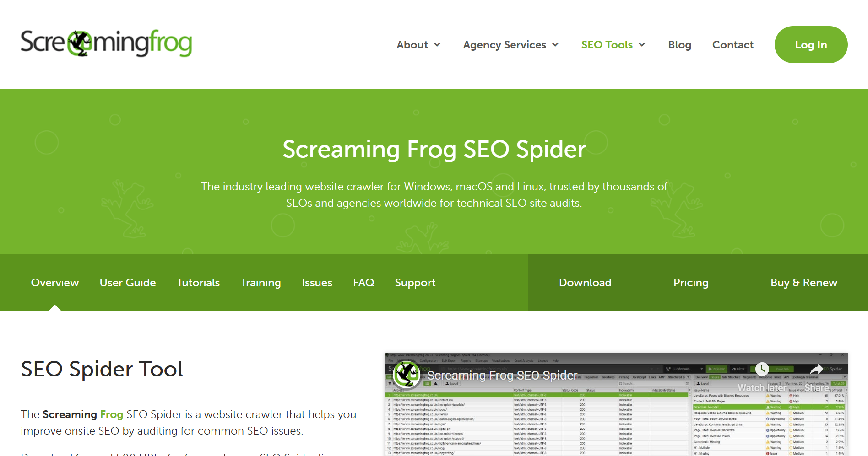View the FAQ tab

(363, 283)
